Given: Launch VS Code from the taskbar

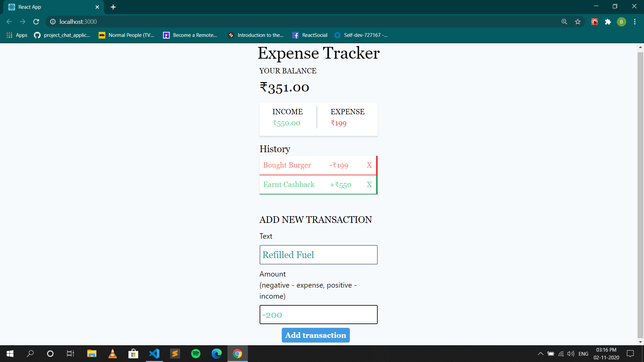Looking at the screenshot, I should (154, 354).
